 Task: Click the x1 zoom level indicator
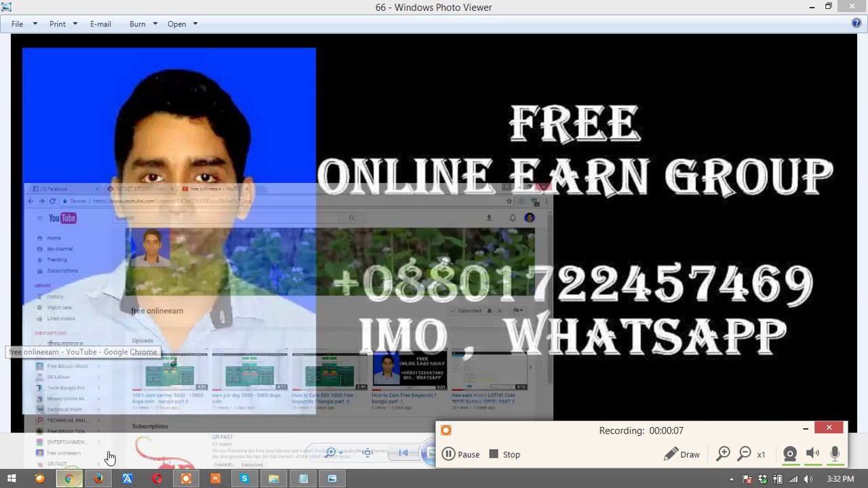point(761,454)
